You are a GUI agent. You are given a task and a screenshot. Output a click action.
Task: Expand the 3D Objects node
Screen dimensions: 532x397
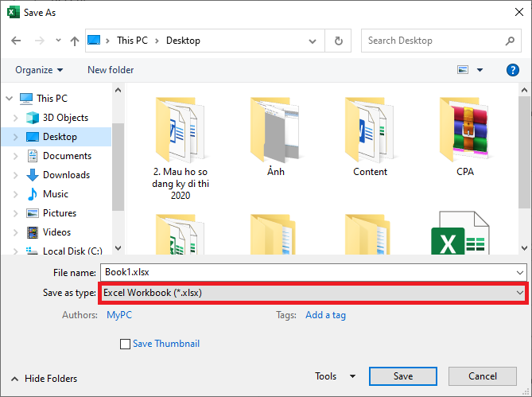[15, 118]
